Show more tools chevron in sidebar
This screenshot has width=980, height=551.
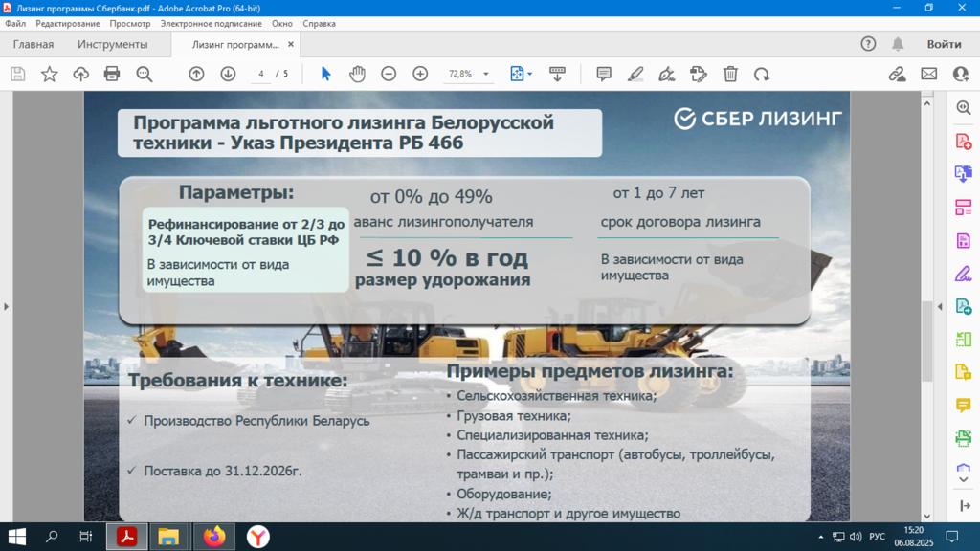coord(964,480)
